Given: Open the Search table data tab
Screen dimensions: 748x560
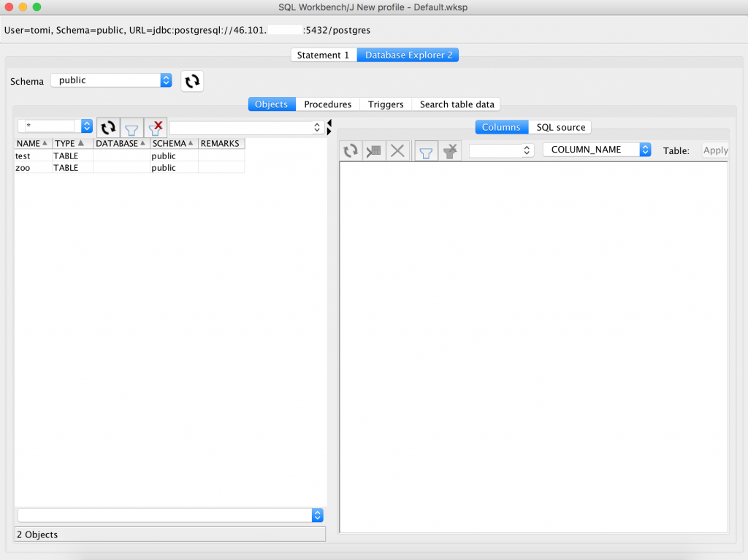Looking at the screenshot, I should point(456,104).
